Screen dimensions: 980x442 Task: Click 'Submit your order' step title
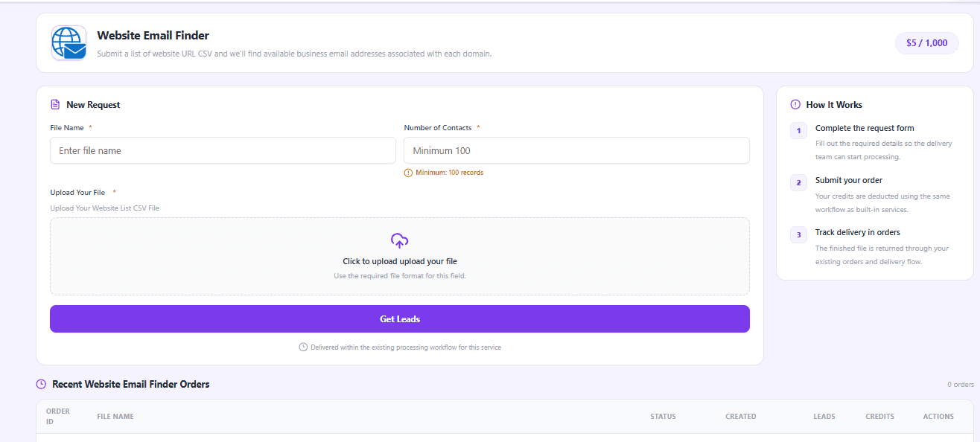pos(848,180)
